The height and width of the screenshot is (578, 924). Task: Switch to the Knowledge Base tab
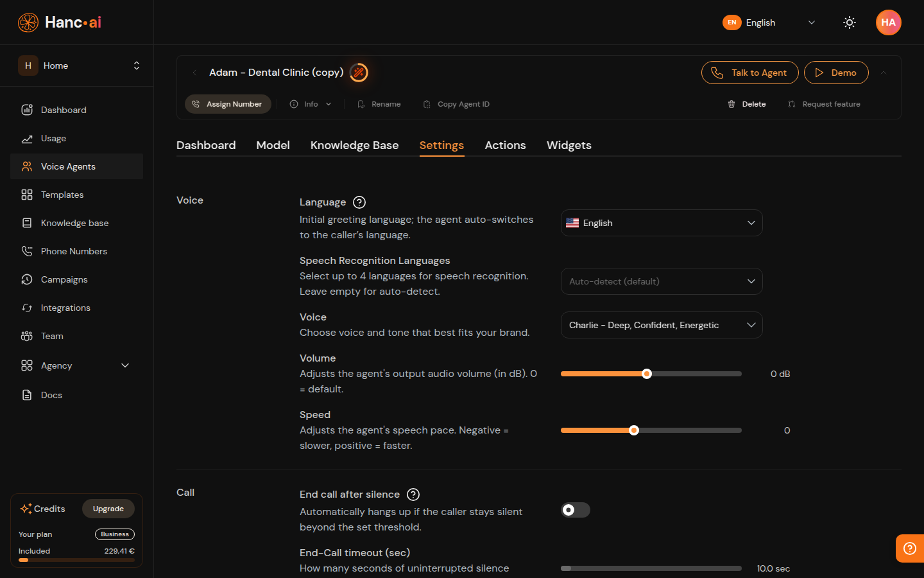[x=354, y=145]
